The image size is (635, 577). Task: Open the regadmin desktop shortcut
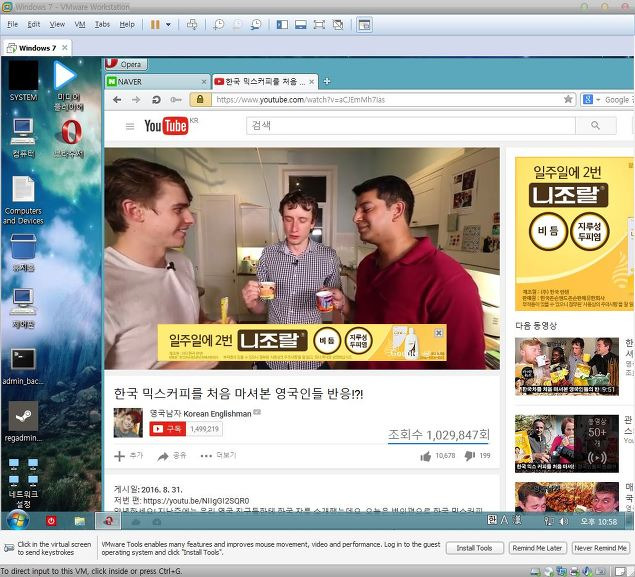23,421
